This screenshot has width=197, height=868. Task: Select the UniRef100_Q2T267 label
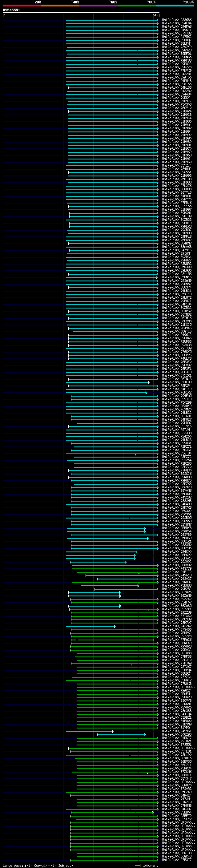[x=176, y=667]
